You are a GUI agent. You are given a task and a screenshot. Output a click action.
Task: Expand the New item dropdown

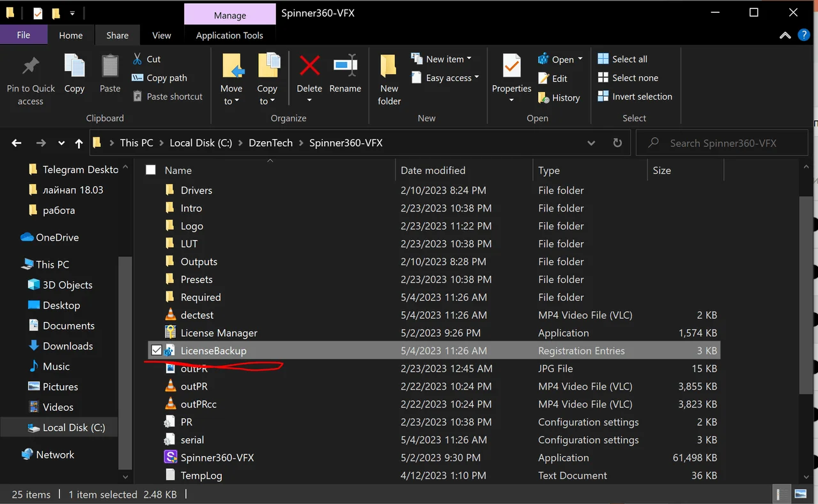[441, 59]
